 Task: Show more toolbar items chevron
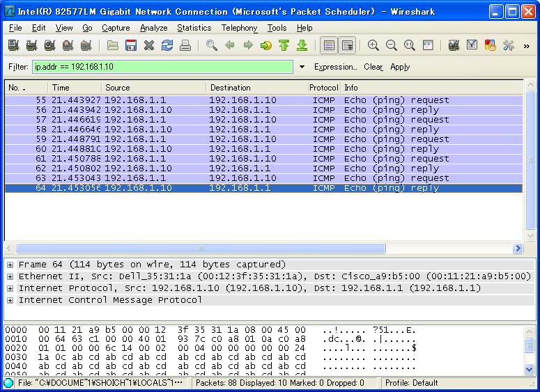coord(527,46)
